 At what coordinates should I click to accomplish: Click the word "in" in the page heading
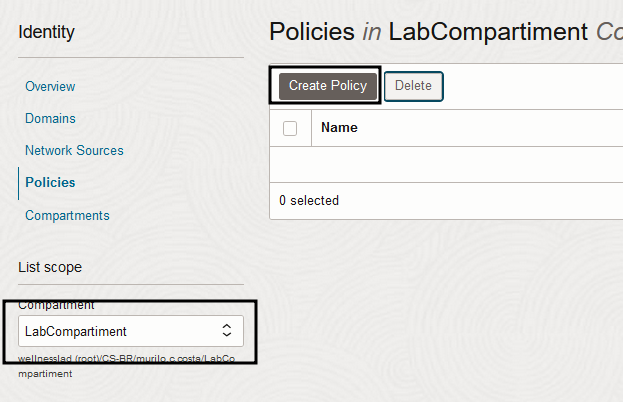point(371,32)
